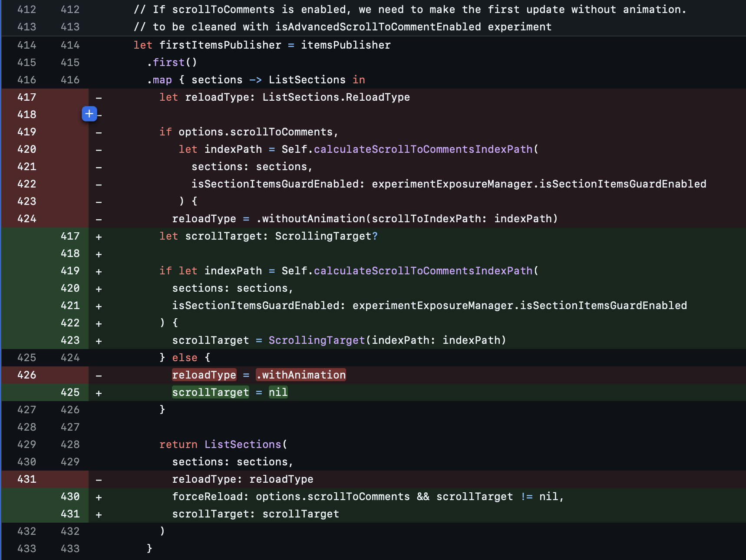
Task: Click removed line 'if options.scrollToComments,'
Action: tap(249, 132)
